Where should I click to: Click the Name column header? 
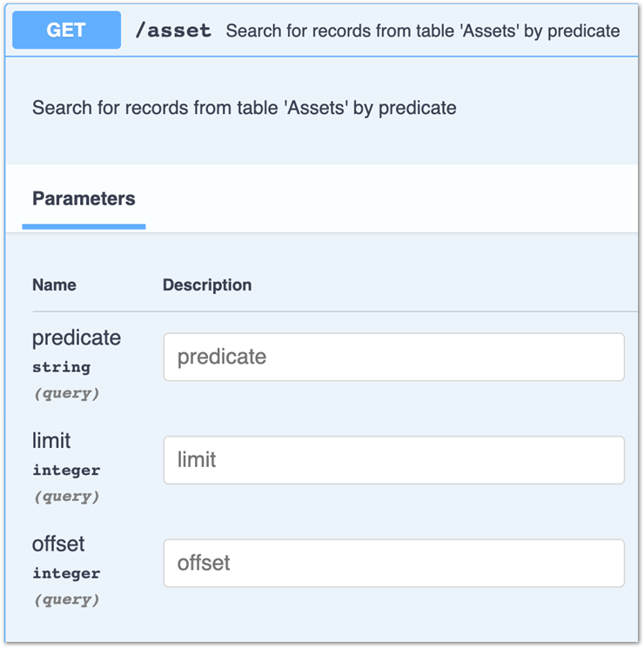coord(54,284)
